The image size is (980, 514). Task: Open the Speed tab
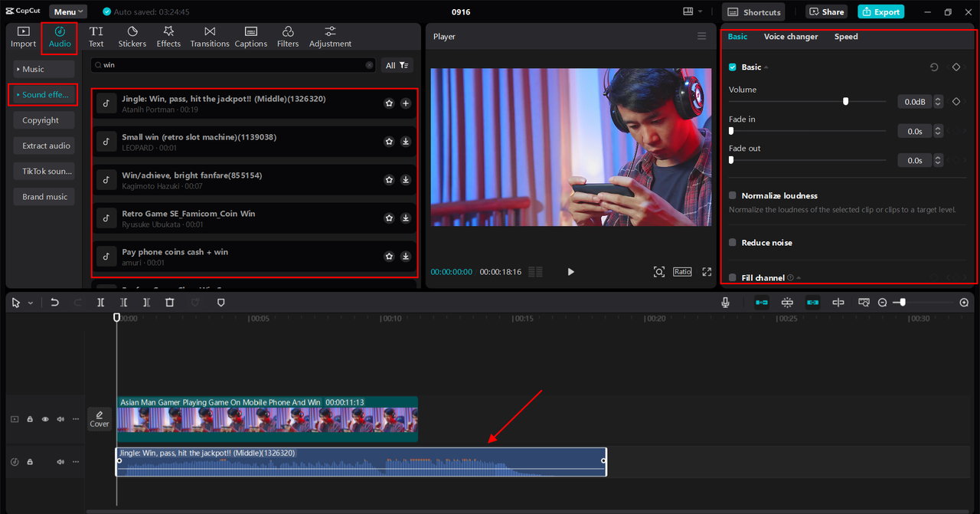coord(846,37)
